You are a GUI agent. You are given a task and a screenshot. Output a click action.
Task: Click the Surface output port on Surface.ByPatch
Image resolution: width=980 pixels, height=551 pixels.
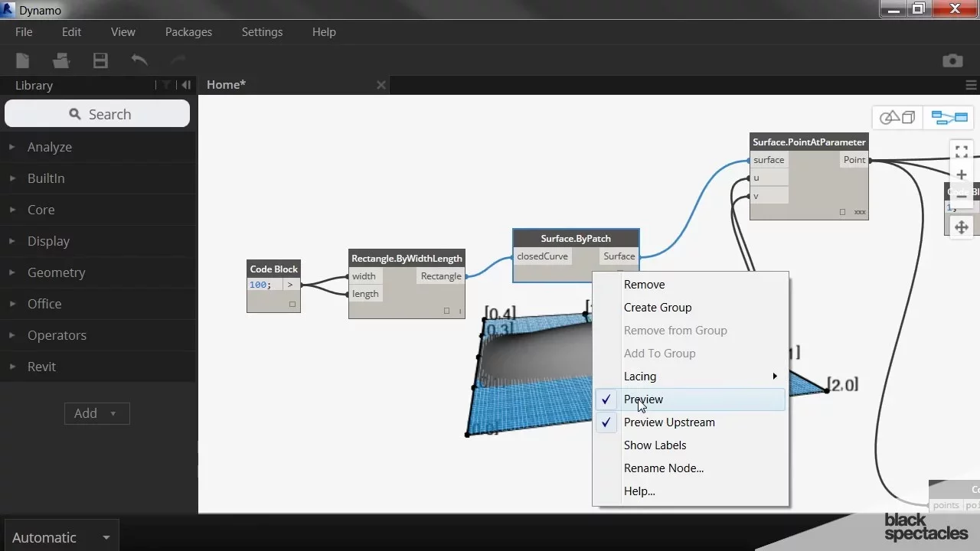pyautogui.click(x=619, y=256)
